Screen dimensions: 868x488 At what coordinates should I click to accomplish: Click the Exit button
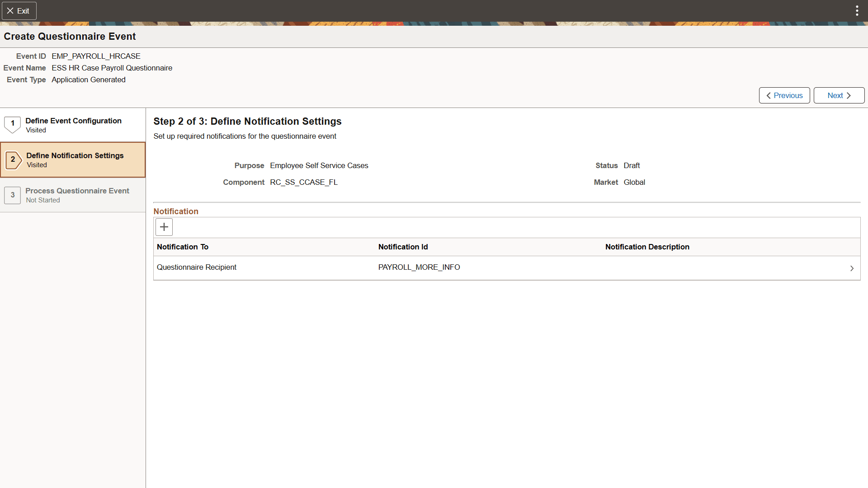tap(19, 10)
